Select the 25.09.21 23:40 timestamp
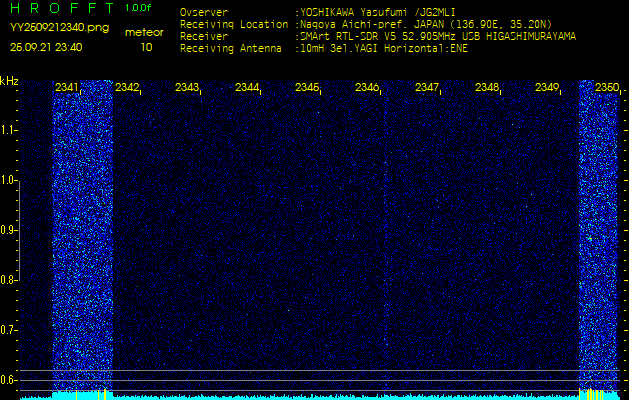Screen dimensions: 629x400 coord(46,47)
